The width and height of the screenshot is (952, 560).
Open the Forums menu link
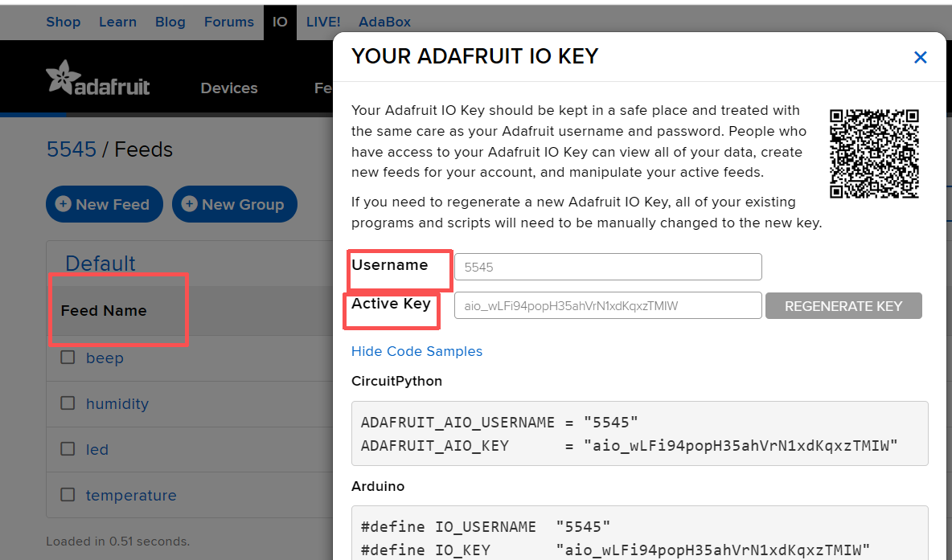click(x=229, y=22)
